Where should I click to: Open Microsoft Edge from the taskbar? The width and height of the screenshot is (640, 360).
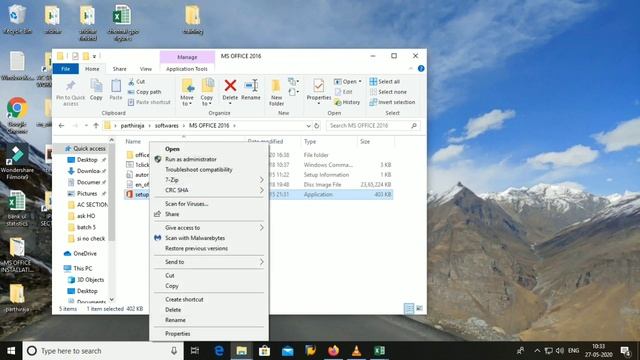pos(219,351)
